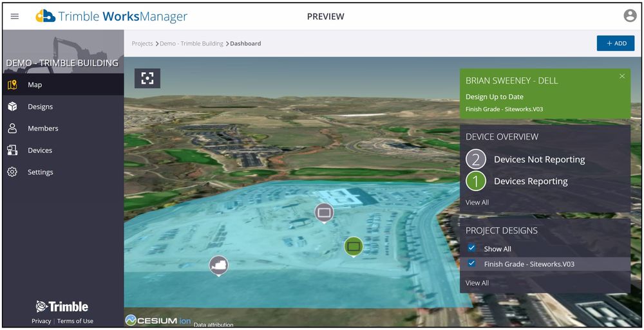Open the Map menu item
Screen dimensions: 644x330
63,84
